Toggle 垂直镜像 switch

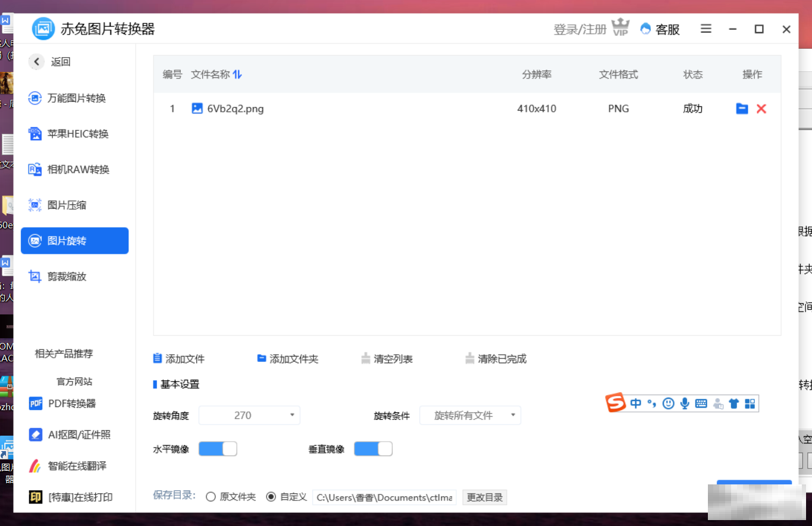(373, 449)
